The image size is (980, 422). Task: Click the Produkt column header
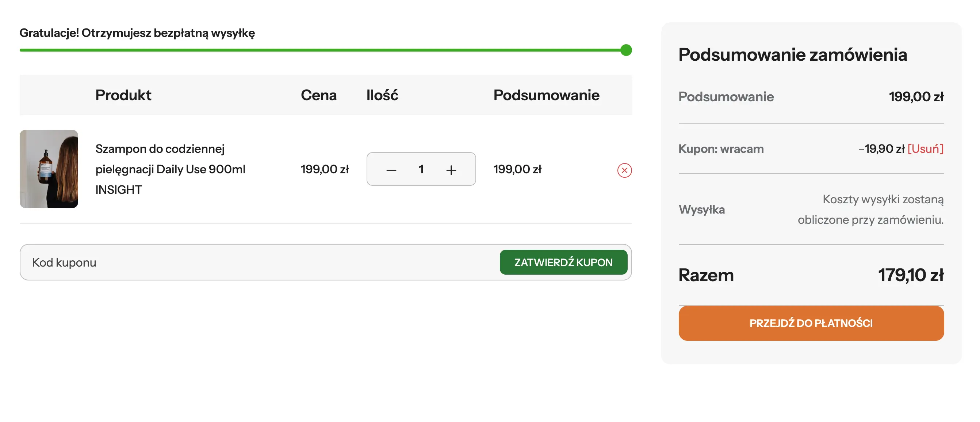(123, 95)
